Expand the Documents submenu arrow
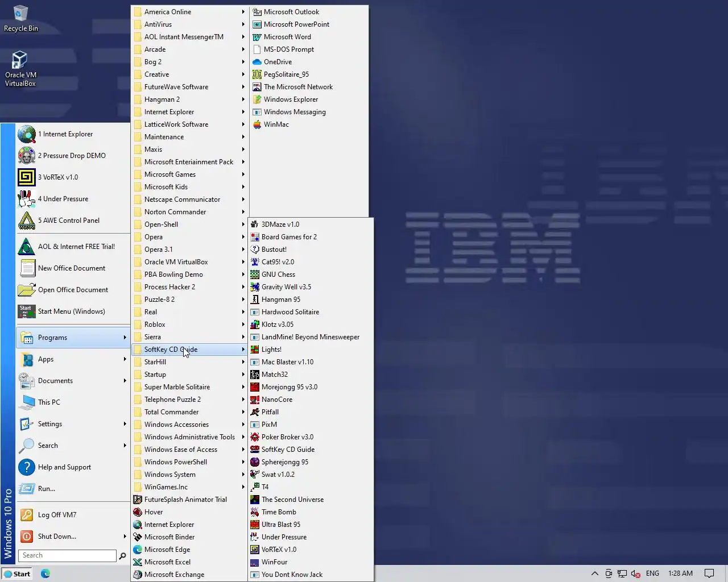728x582 pixels. [125, 381]
